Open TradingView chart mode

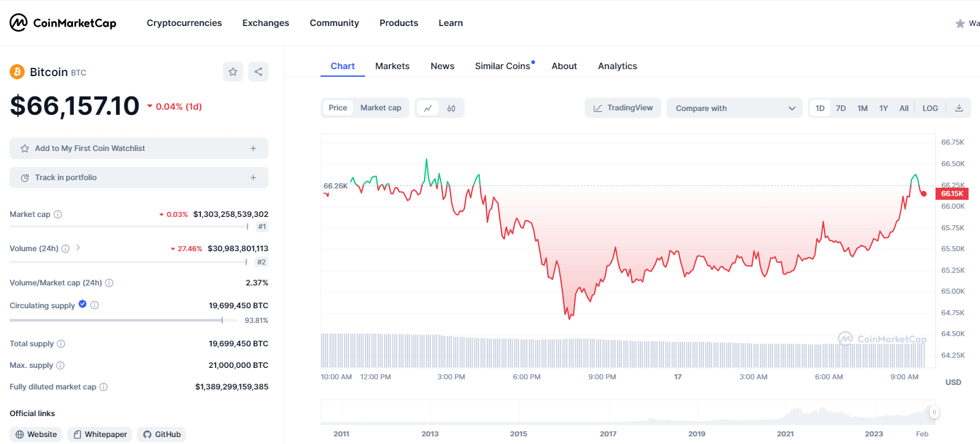point(623,108)
